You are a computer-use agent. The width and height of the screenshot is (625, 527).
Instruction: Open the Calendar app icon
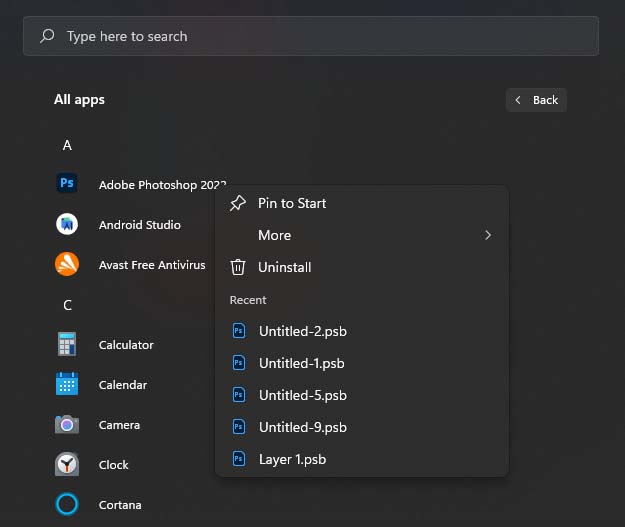pyautogui.click(x=67, y=385)
